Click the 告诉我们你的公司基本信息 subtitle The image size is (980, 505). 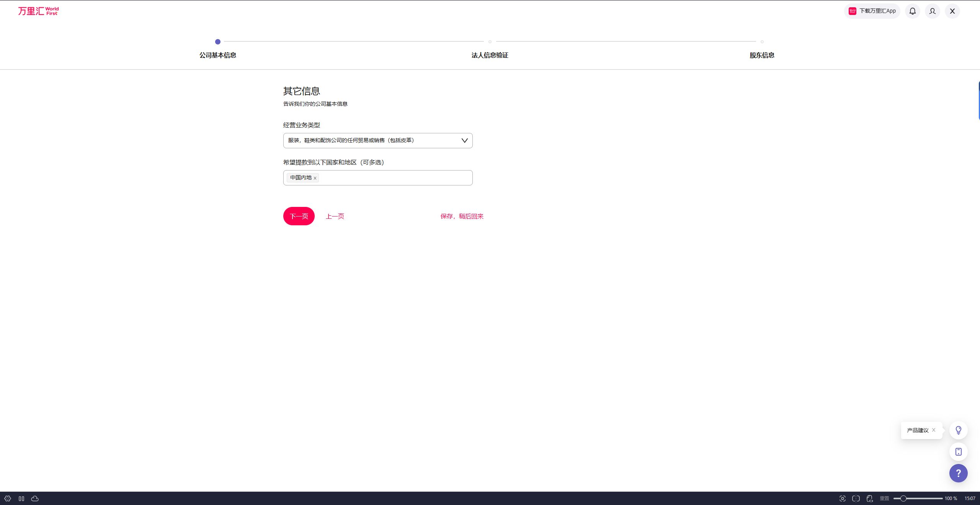pos(315,104)
